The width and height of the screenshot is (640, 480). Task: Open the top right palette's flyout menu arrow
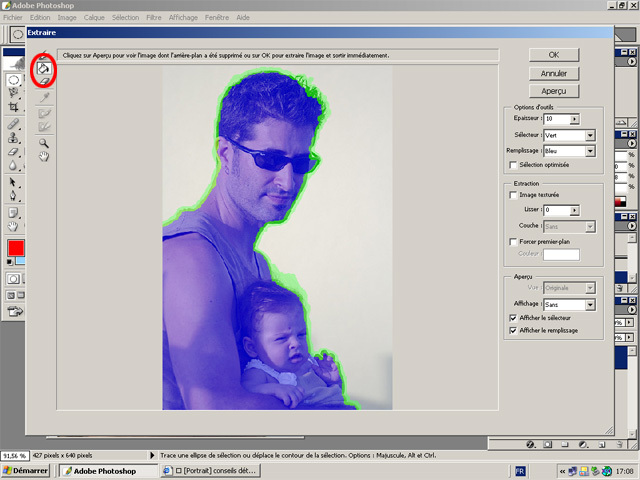pyautogui.click(x=631, y=61)
